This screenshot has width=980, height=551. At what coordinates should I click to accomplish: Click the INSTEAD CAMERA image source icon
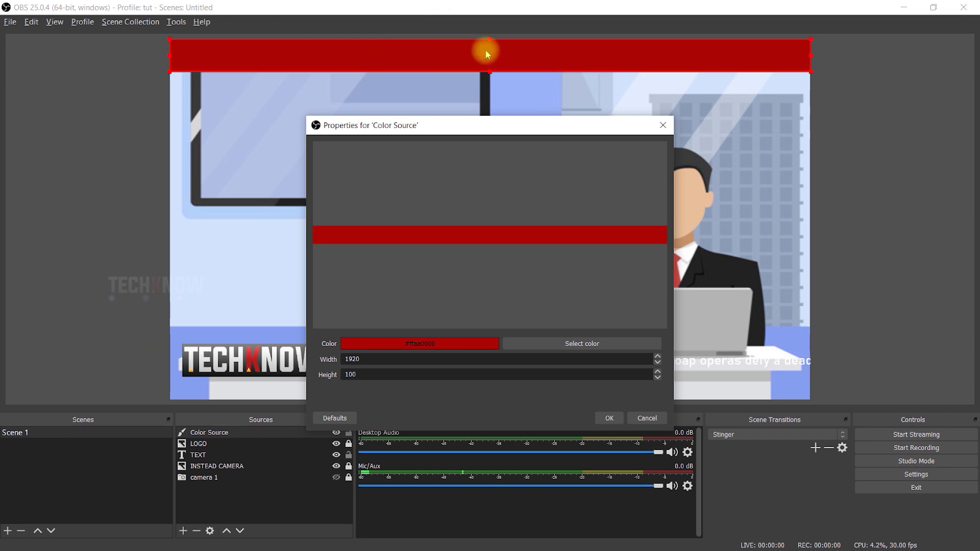point(182,466)
